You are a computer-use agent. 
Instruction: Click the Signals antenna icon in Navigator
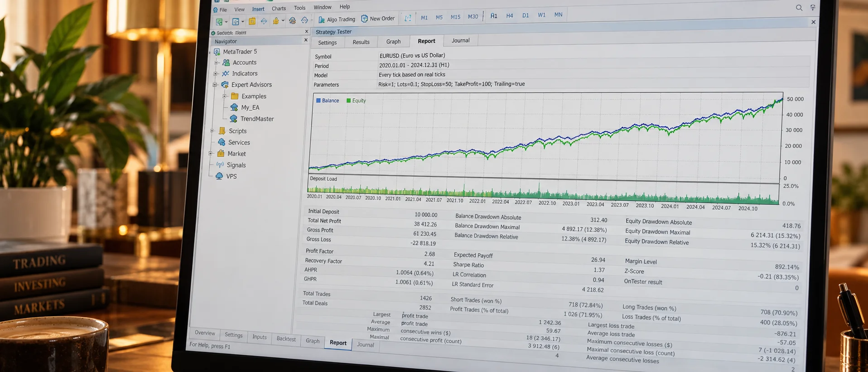pyautogui.click(x=220, y=165)
